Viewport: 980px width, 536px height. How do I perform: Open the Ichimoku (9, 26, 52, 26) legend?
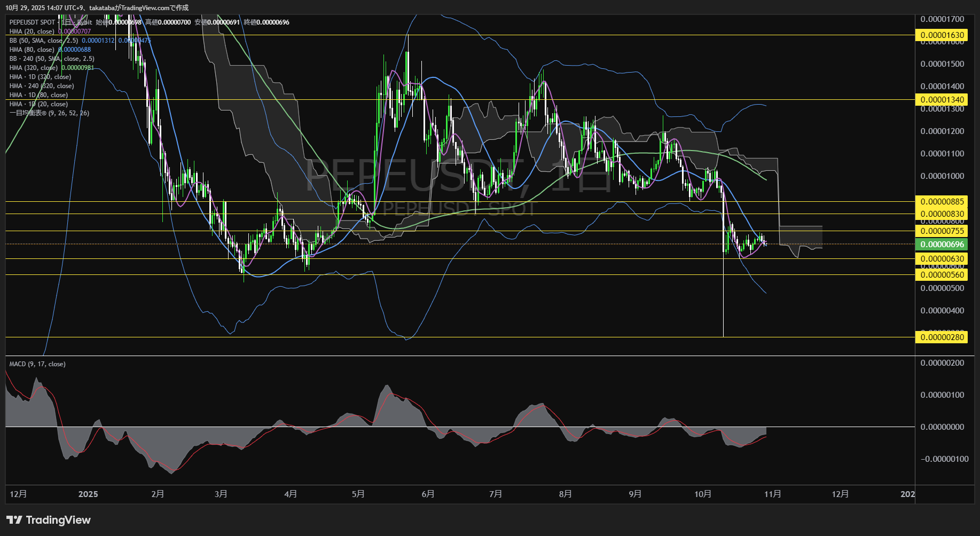(x=49, y=113)
